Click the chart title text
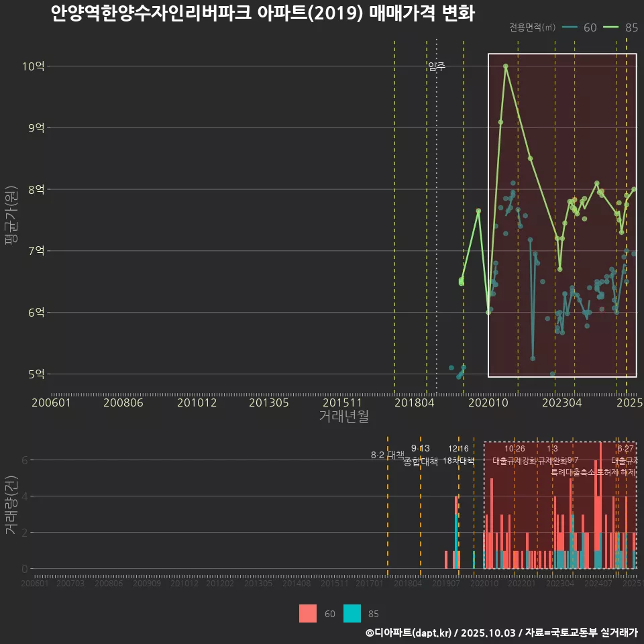 262,13
